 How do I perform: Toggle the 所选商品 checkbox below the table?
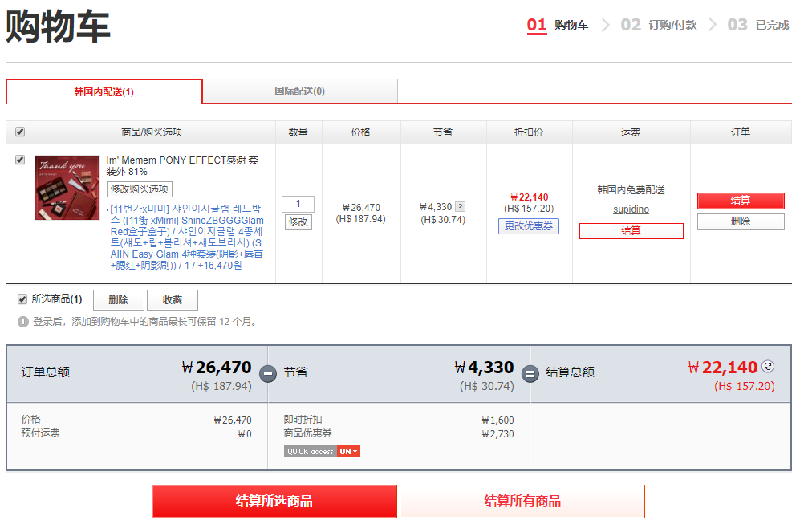[22, 299]
